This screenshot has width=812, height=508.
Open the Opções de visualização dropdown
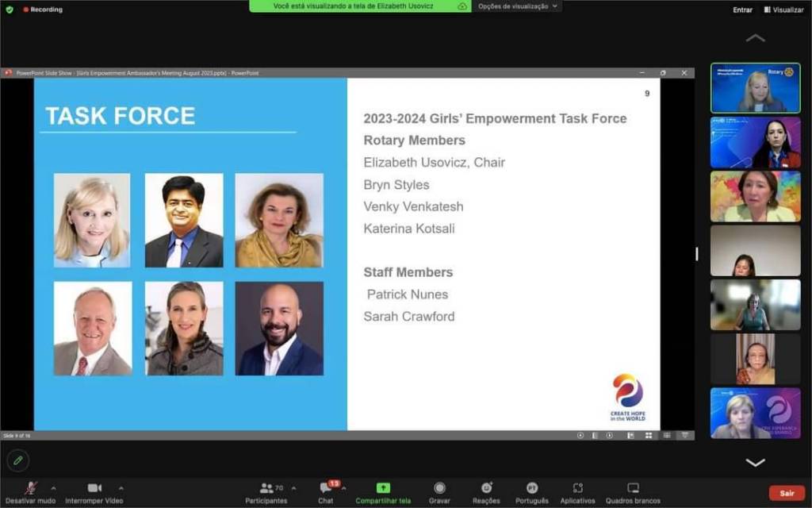(519, 6)
